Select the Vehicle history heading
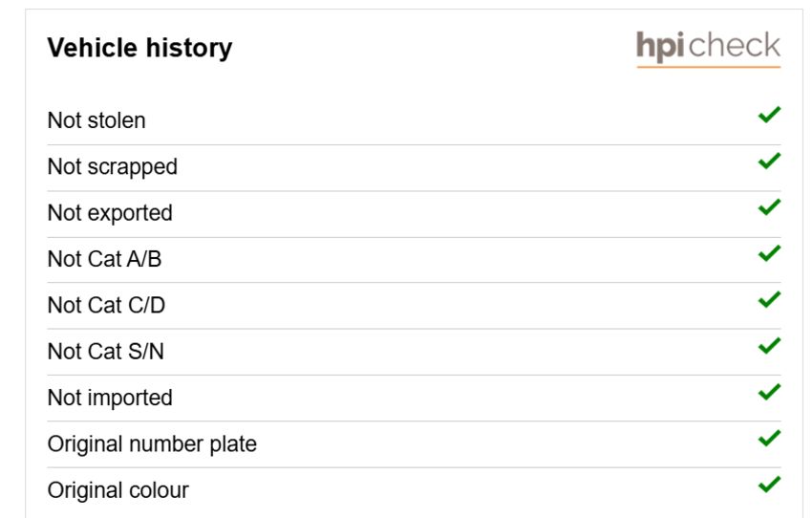 139,48
